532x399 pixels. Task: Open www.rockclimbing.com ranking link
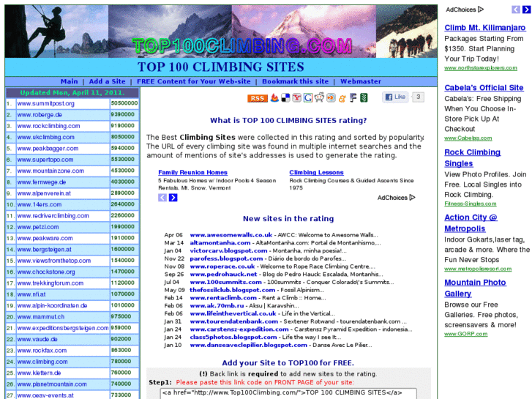48,126
